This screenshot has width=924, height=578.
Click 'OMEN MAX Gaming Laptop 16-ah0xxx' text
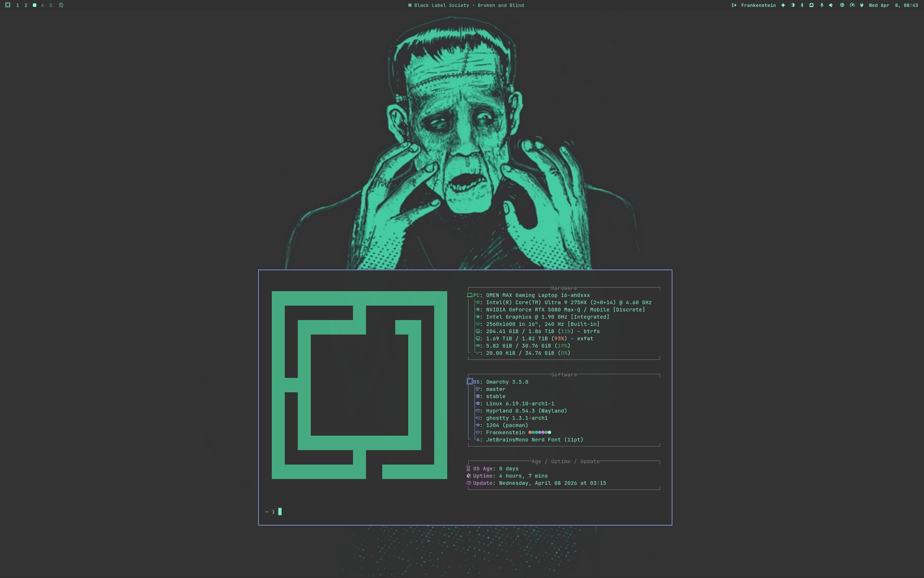point(538,295)
